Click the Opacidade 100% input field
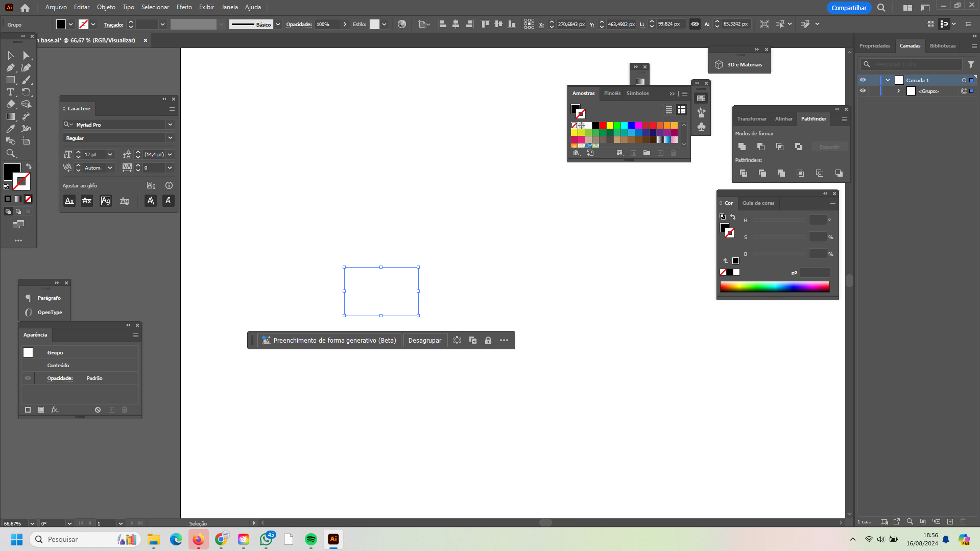The height and width of the screenshot is (551, 980). click(327, 25)
